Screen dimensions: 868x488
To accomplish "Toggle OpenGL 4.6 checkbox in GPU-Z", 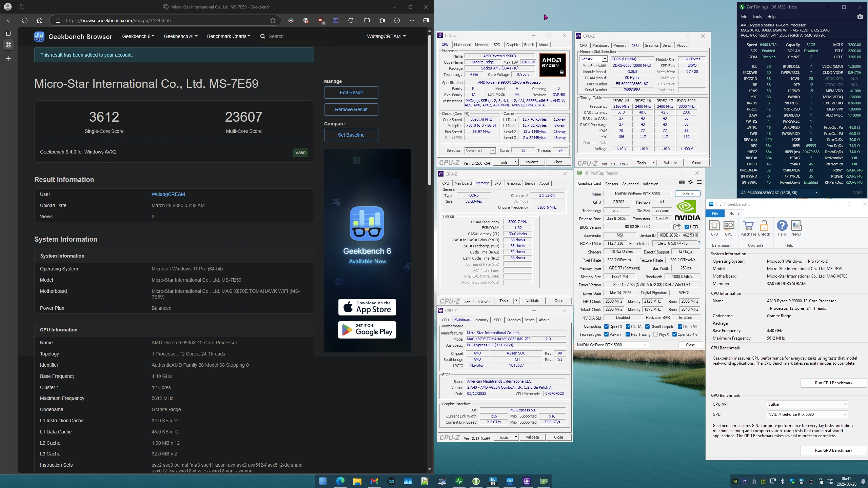I will tap(674, 334).
